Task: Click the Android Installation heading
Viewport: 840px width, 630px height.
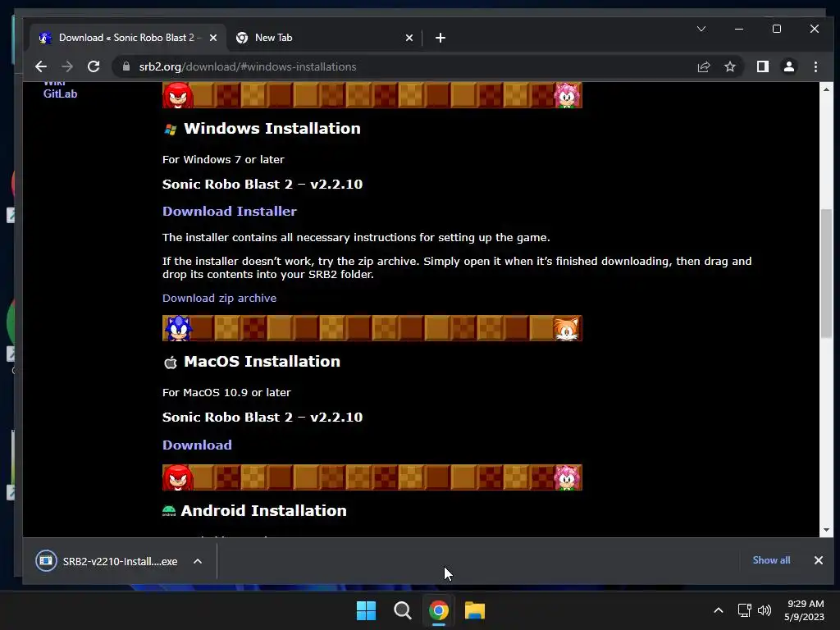Action: pos(263,510)
